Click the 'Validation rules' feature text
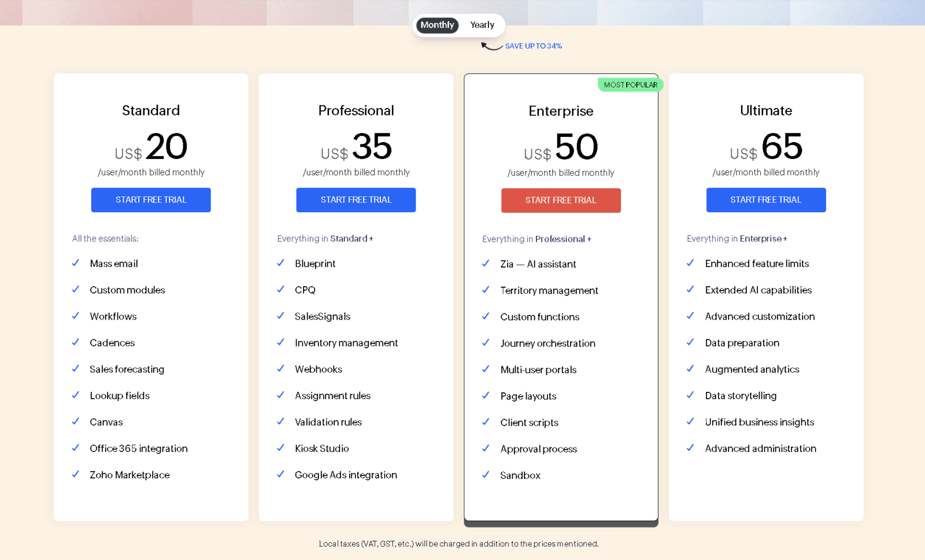Screen dimensions: 925x560 click(x=328, y=422)
